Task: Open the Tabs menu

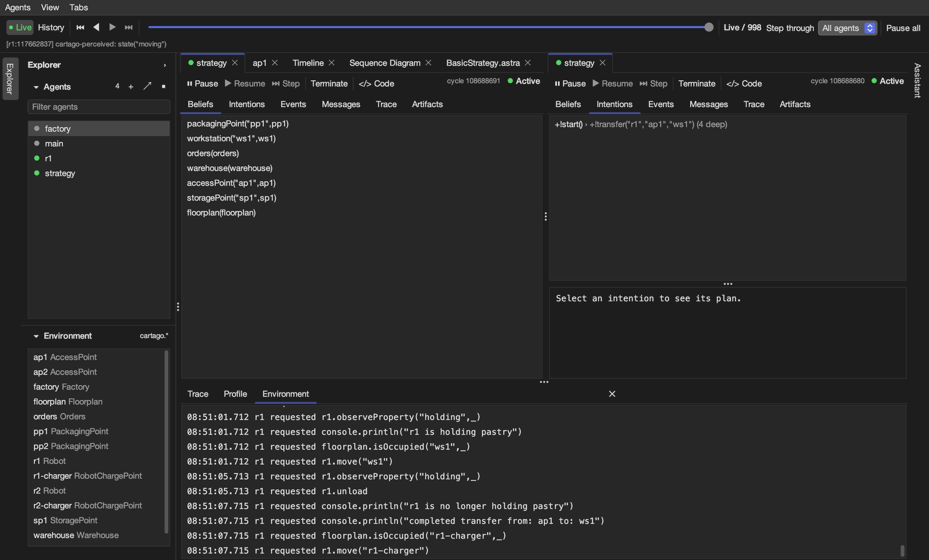Action: point(79,7)
